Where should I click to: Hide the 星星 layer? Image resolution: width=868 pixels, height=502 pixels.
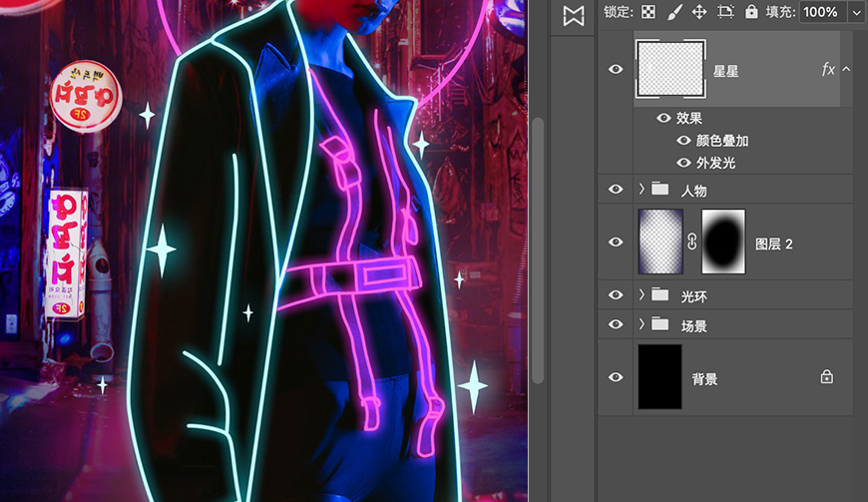[x=616, y=70]
